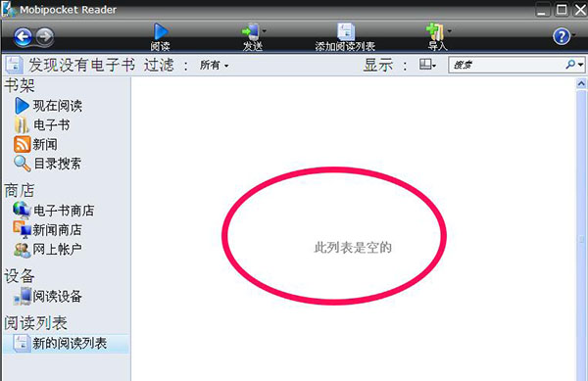Open the blue help question-mark icon
This screenshot has width=588, height=381.
pyautogui.click(x=561, y=36)
